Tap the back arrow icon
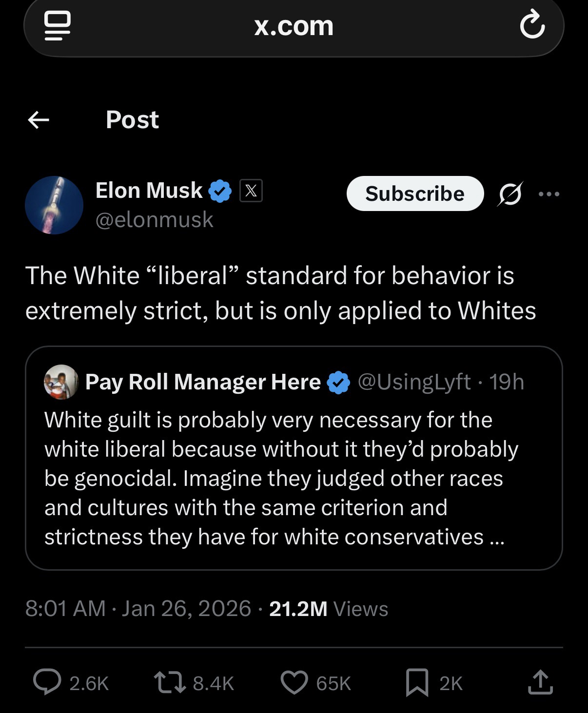Image resolution: width=588 pixels, height=713 pixels. (x=39, y=120)
